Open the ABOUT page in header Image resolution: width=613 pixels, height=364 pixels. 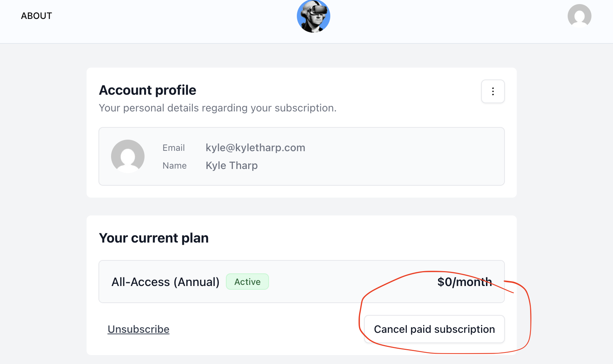(36, 16)
